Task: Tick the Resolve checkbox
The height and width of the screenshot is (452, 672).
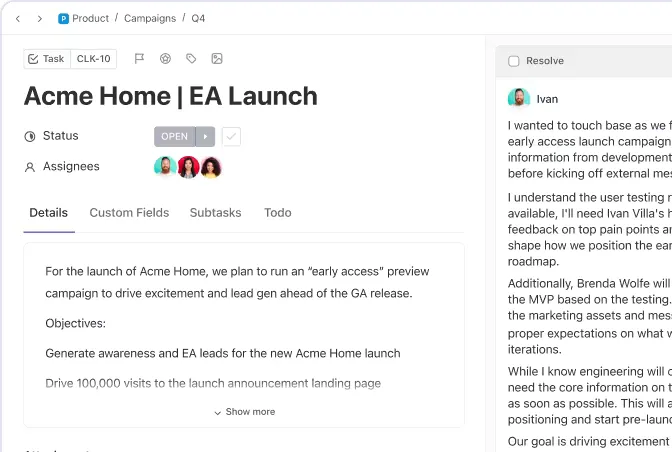Action: click(x=513, y=61)
